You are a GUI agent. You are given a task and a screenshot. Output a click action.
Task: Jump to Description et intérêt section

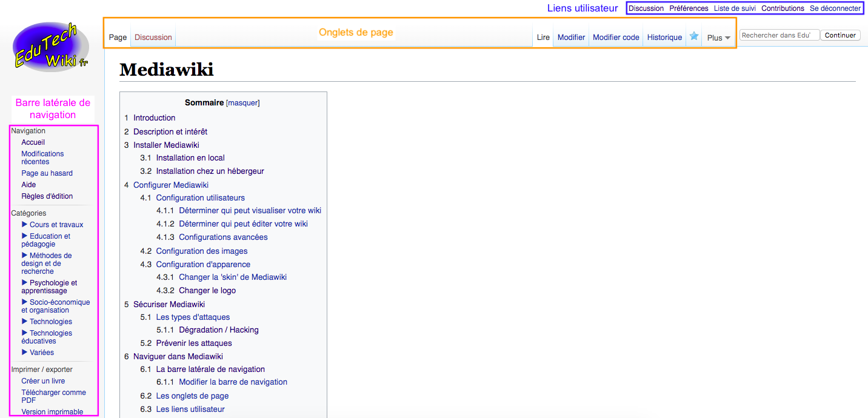tap(170, 131)
